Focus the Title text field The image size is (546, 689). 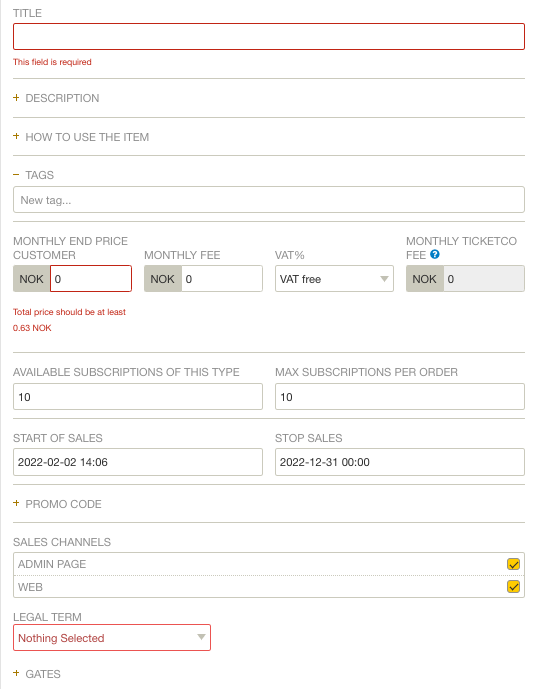click(269, 36)
